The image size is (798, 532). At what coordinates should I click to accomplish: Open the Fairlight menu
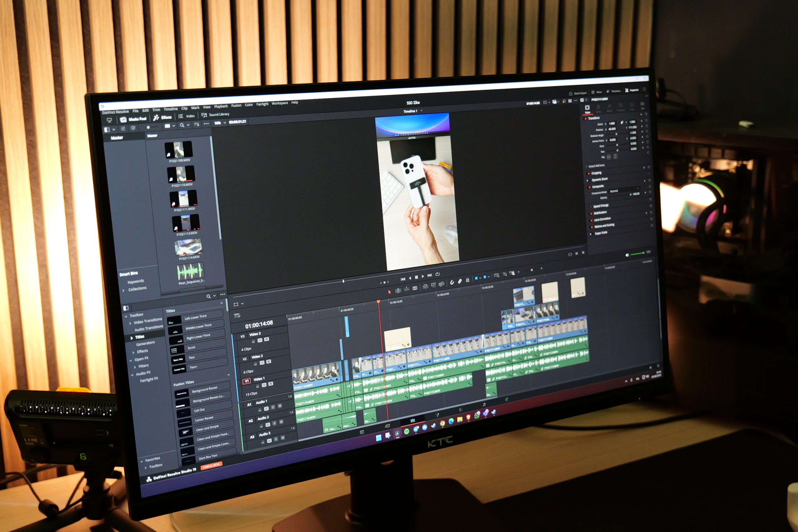pyautogui.click(x=262, y=104)
